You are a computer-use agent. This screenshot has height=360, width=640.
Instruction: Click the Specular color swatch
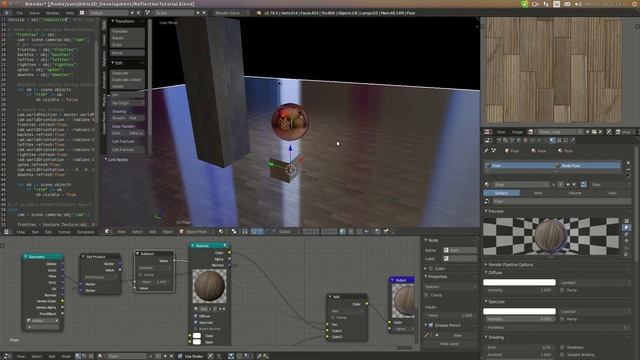pos(519,311)
